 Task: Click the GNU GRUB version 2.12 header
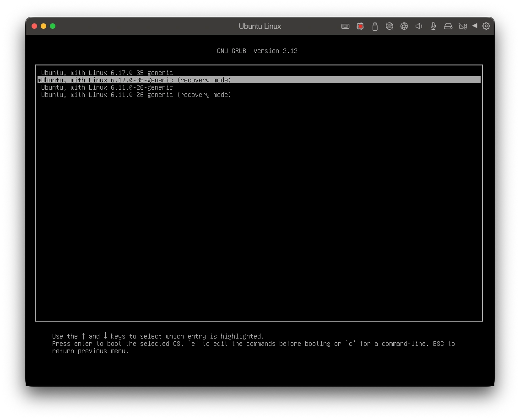(257, 51)
